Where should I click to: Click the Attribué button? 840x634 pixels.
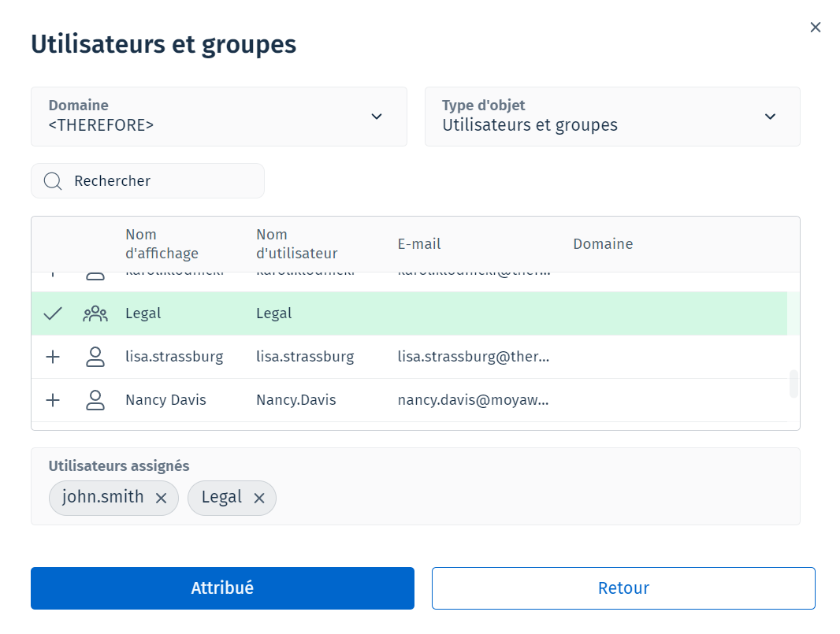[x=222, y=588]
